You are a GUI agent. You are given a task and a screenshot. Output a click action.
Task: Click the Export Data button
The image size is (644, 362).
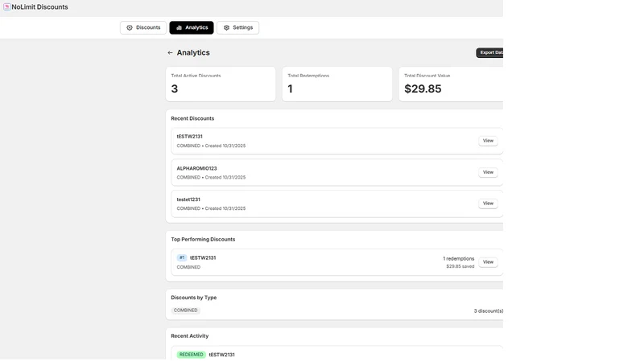coord(489,52)
